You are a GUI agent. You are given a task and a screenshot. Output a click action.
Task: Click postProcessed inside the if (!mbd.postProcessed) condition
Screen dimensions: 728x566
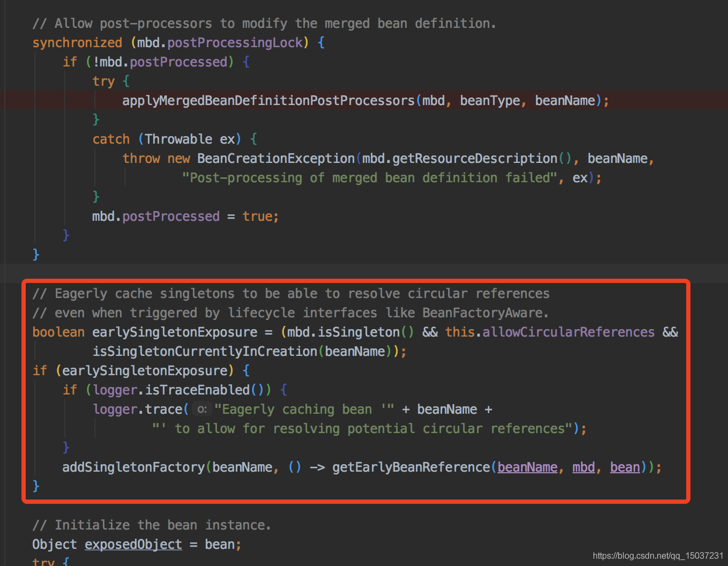pos(179,62)
